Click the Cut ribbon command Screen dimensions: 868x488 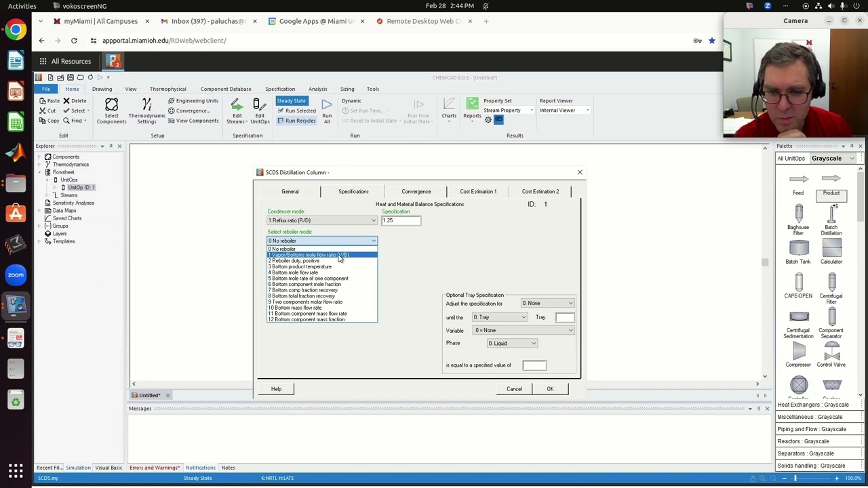coord(47,110)
